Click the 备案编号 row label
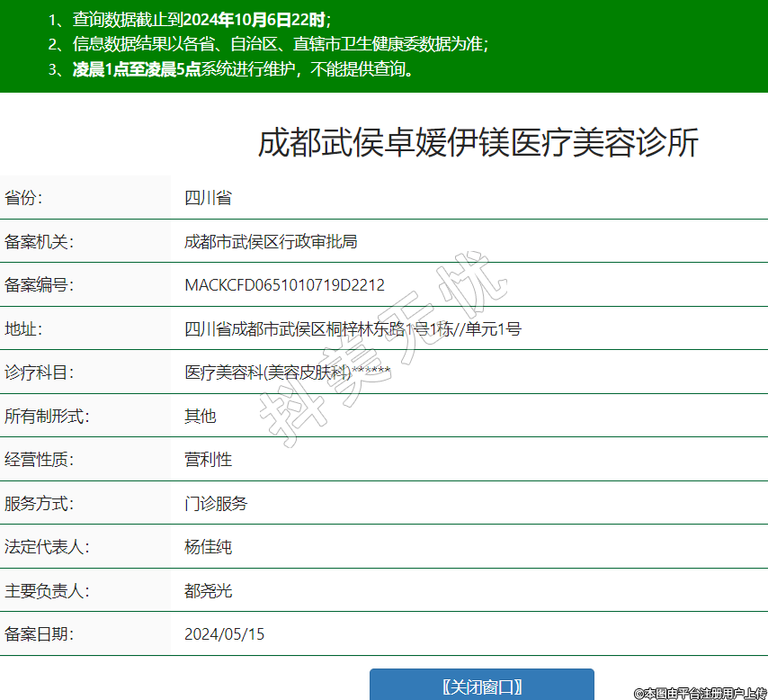 pos(40,285)
